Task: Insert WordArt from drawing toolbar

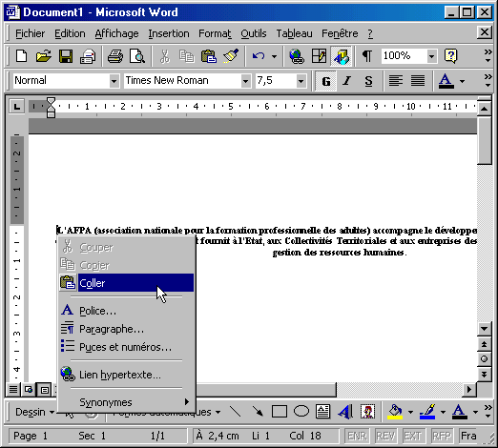Action: [345, 412]
